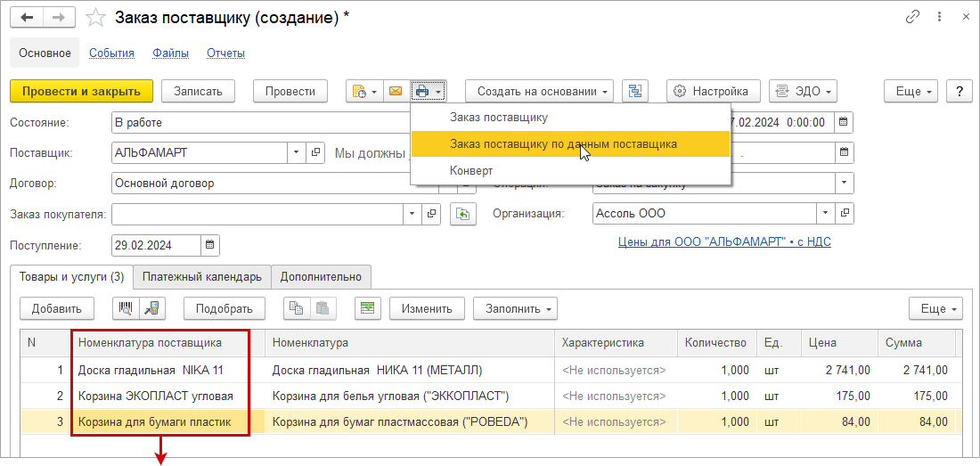Image resolution: width=980 pixels, height=466 pixels.
Task: Click the barcode scan icon
Action: [x=126, y=308]
